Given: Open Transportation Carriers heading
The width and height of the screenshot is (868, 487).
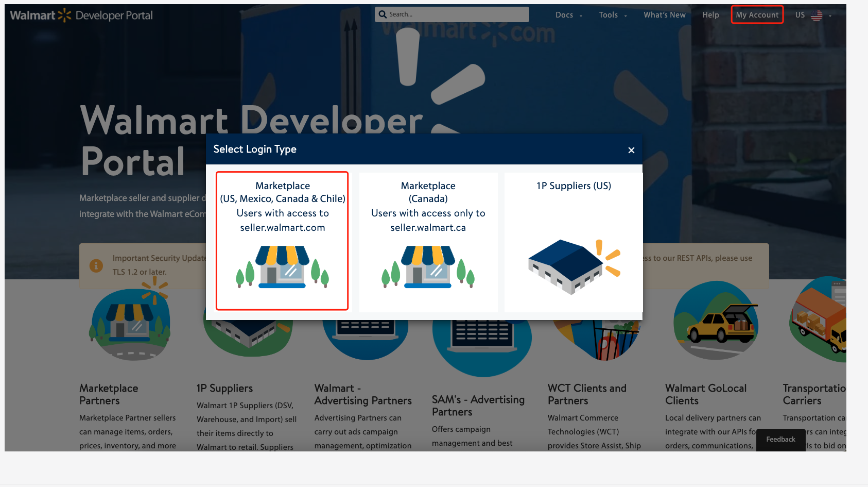Looking at the screenshot, I should pos(814,394).
